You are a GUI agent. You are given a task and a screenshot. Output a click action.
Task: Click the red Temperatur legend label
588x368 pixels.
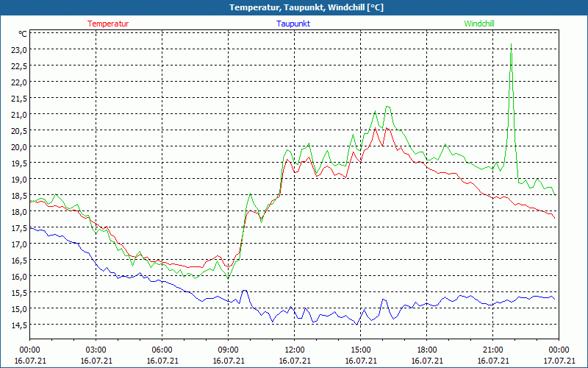point(108,24)
